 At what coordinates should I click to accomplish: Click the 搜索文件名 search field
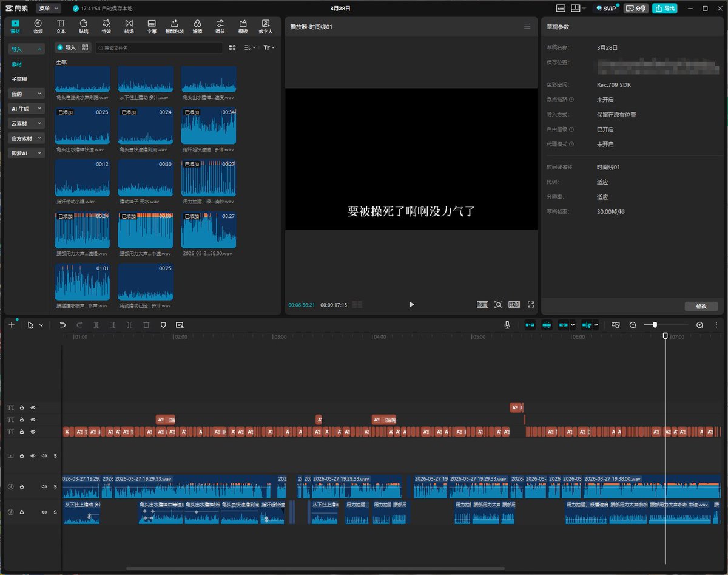(158, 47)
